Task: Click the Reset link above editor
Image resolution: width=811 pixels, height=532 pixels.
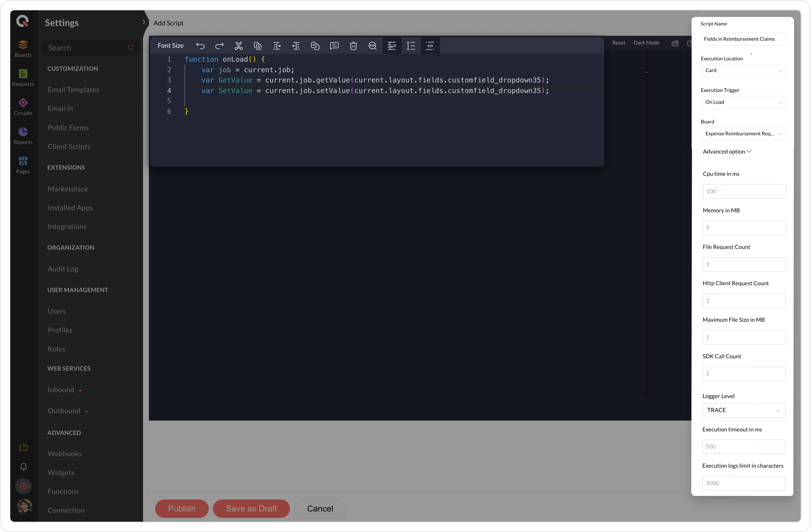Action: pyautogui.click(x=618, y=43)
